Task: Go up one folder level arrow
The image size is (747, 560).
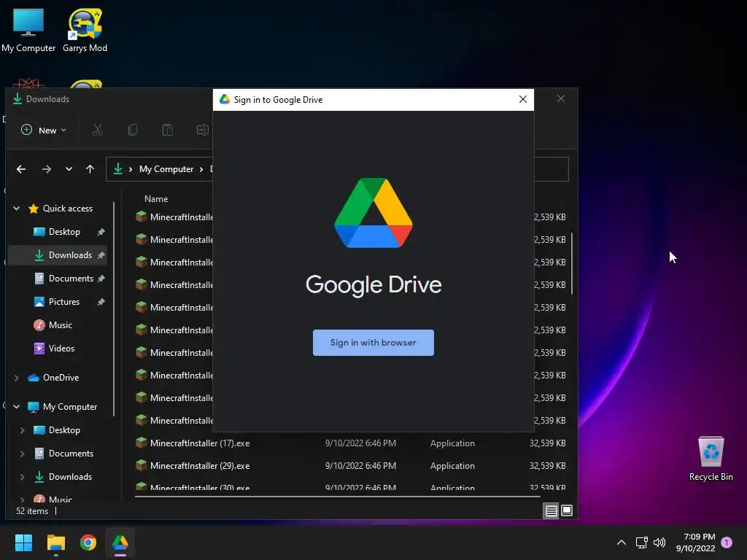Action: coord(90,169)
